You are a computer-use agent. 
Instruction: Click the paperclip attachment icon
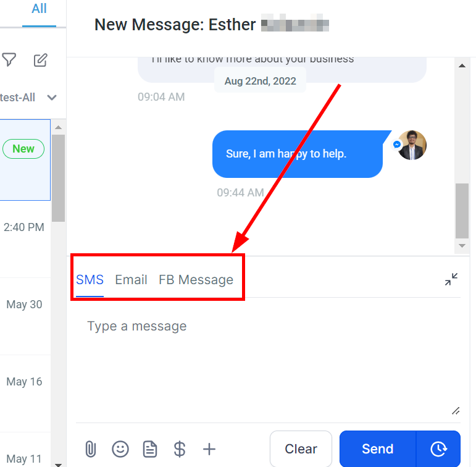pyautogui.click(x=91, y=448)
